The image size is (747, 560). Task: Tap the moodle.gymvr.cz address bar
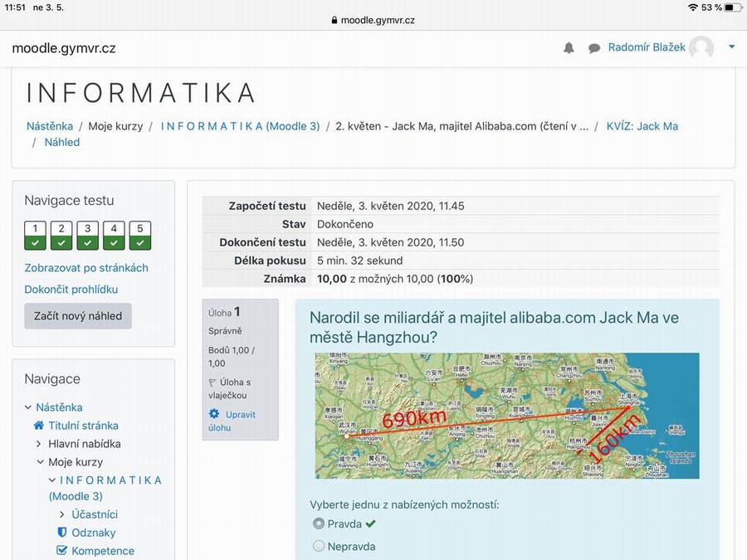coord(373,20)
